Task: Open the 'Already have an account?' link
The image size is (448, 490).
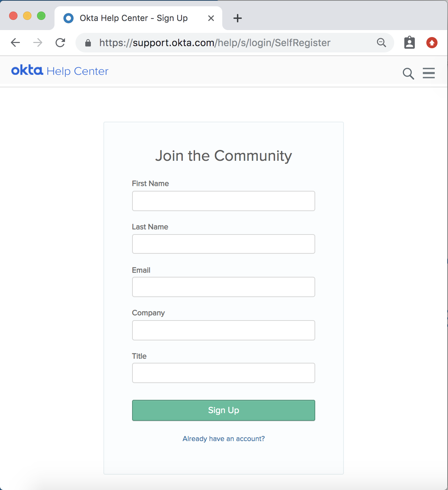Action: click(x=224, y=439)
